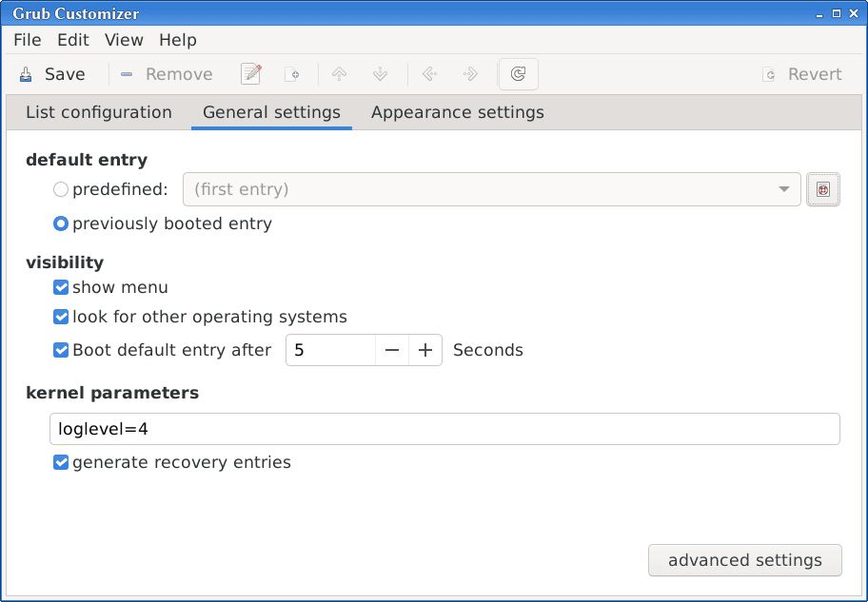
Task: Click the seconds timeout input field
Action: [x=330, y=350]
